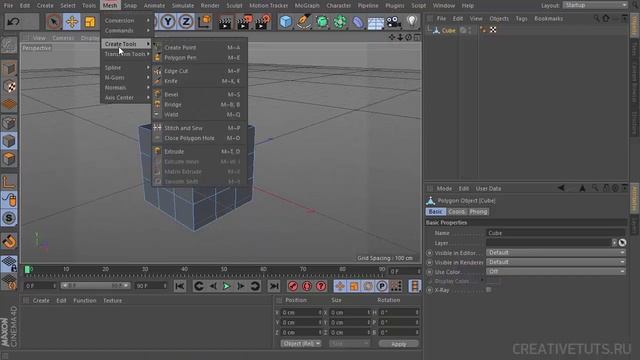640x360 pixels.
Task: Click the green Subdivision Surface generator icon
Action: pyautogui.click(x=322, y=22)
